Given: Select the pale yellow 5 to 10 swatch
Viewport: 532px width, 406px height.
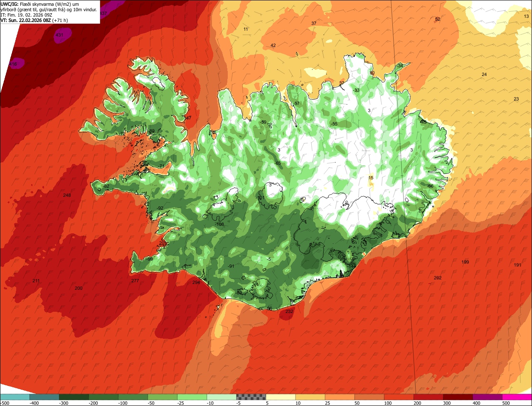Looking at the screenshot, I should pos(281,397).
